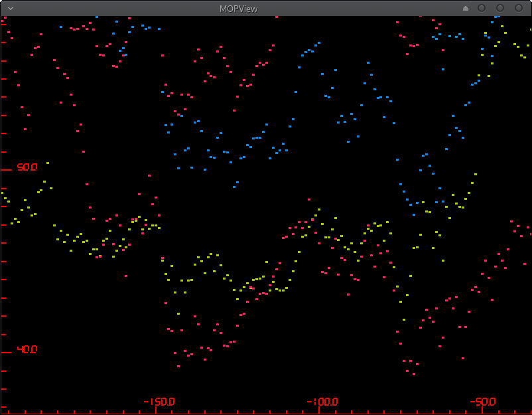This screenshot has height=415, width=532.
Task: Select the -50.0 x-axis label
Action: click(x=484, y=402)
